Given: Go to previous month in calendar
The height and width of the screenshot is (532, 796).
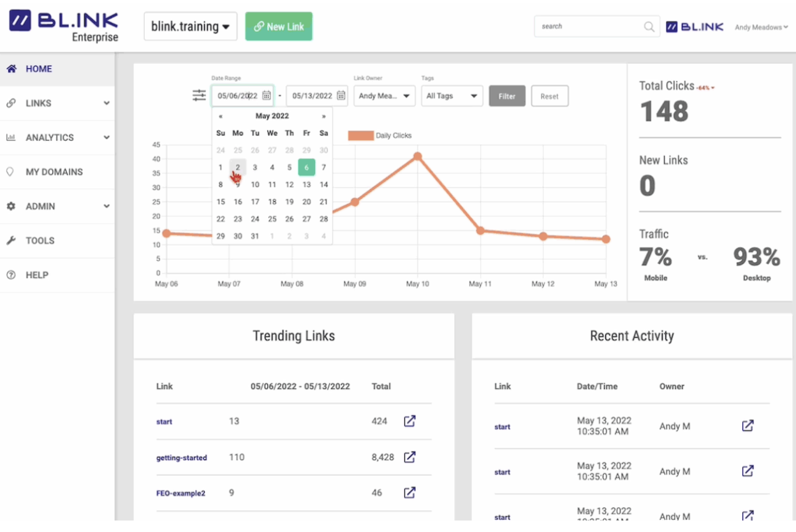Looking at the screenshot, I should click(221, 116).
